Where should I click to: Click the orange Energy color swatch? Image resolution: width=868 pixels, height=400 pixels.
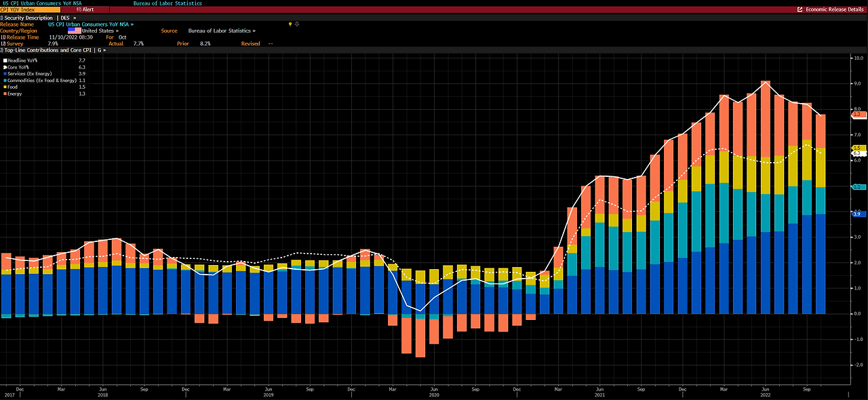[5, 94]
